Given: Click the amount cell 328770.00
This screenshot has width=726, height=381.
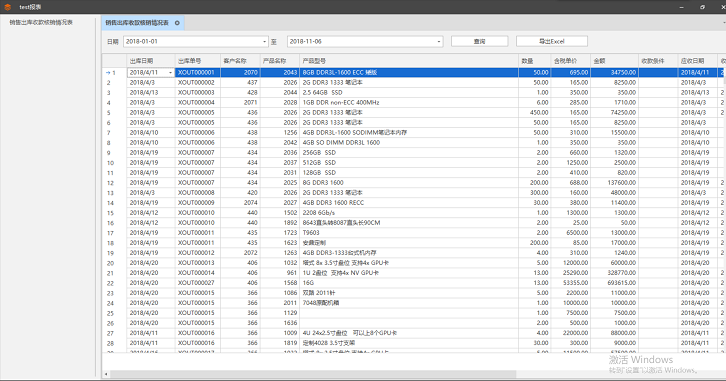Looking at the screenshot, I should pos(614,273).
